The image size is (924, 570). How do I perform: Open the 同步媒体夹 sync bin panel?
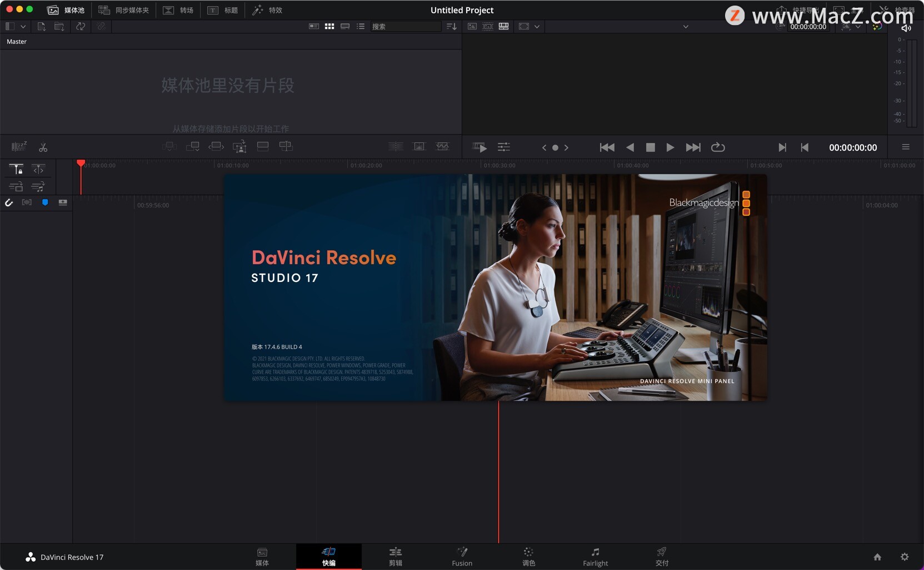pos(123,10)
